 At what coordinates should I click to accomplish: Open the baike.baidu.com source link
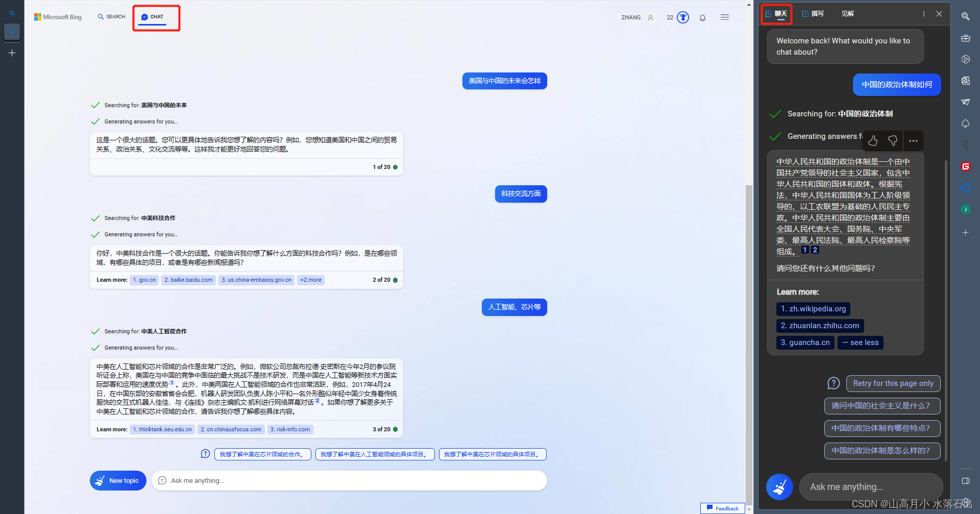[188, 280]
